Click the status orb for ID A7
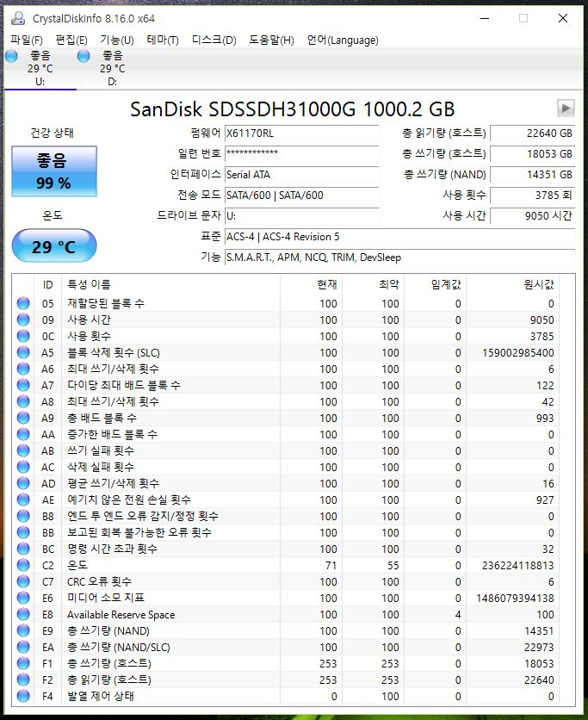 click(x=23, y=385)
